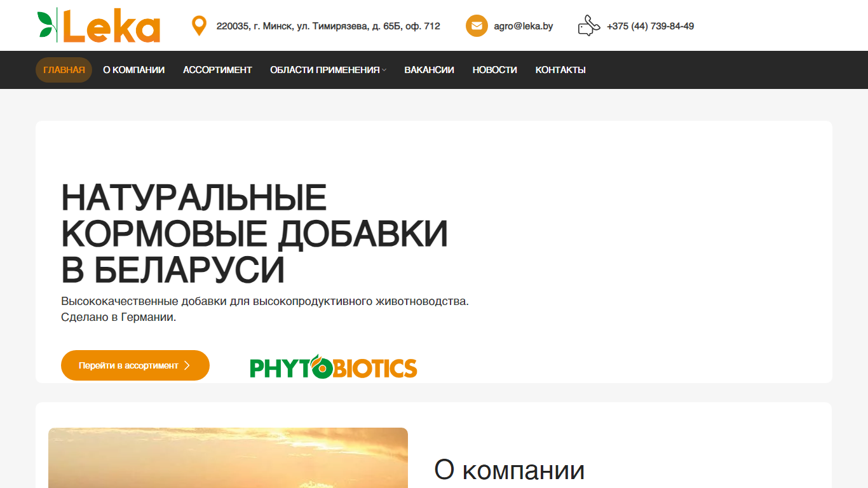Viewport: 868px width, 488px height.
Task: Click the Высококачественные добавки description text
Action: 265,309
